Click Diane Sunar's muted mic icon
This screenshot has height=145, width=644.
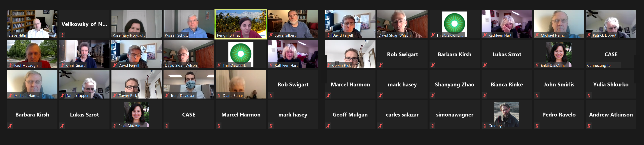pos(219,95)
